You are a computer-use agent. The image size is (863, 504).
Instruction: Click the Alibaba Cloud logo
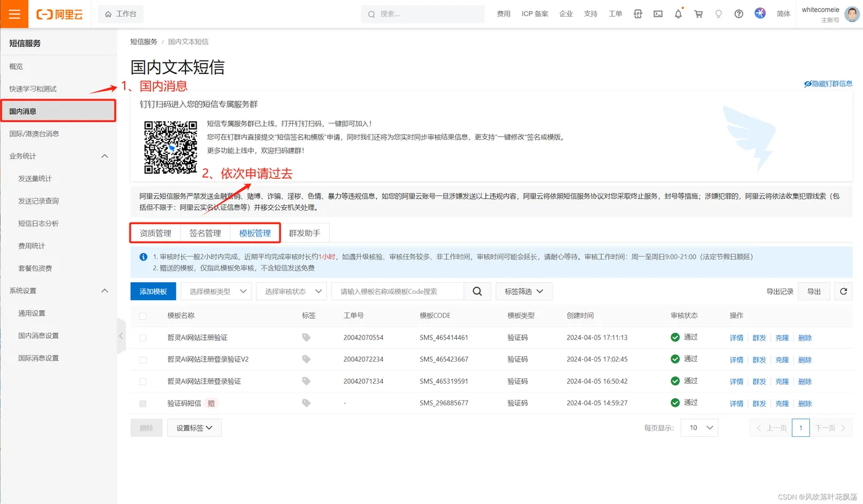point(59,14)
